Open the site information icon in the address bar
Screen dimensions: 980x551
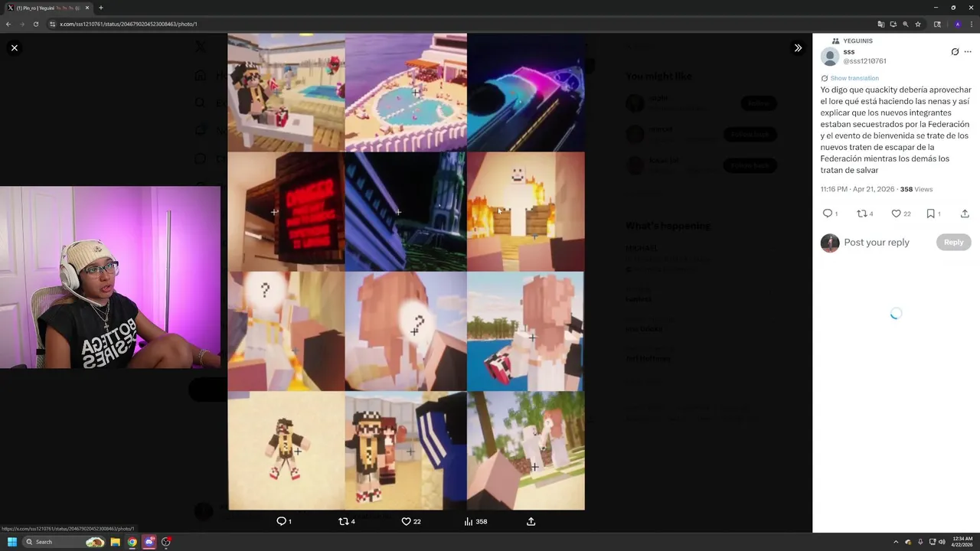pyautogui.click(x=52, y=24)
